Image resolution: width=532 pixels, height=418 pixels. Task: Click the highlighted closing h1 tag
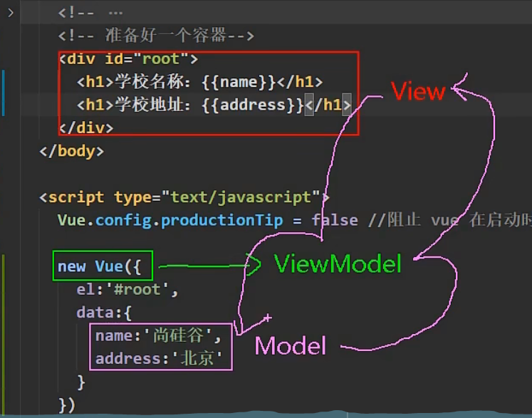click(328, 105)
